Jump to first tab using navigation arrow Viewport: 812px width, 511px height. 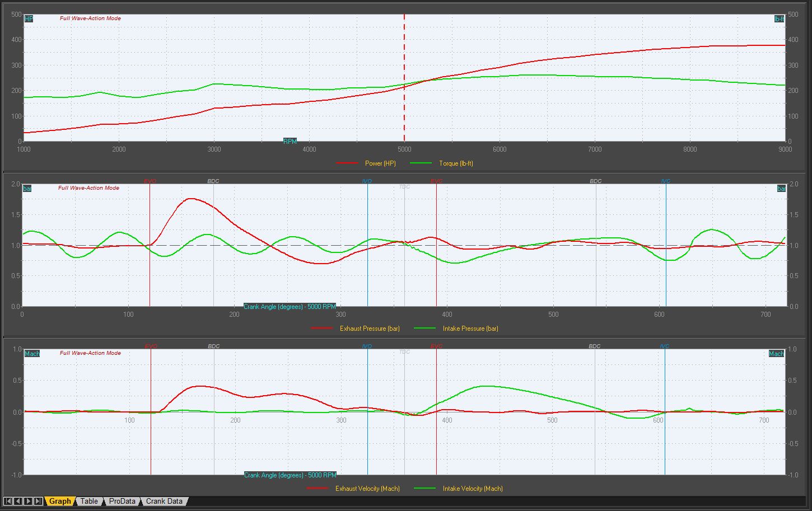8,501
